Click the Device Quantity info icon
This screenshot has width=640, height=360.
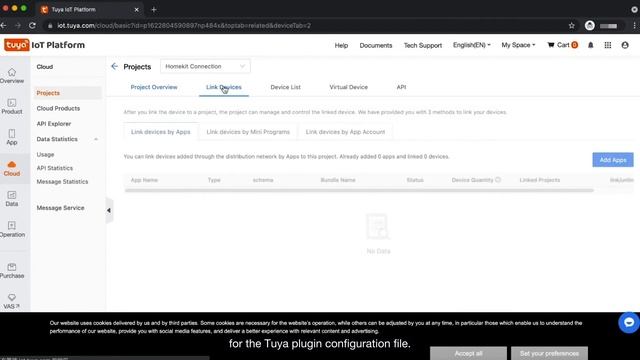498,180
